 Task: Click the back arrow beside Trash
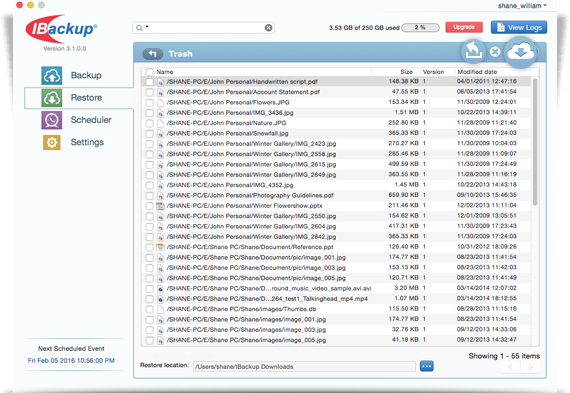(x=153, y=54)
